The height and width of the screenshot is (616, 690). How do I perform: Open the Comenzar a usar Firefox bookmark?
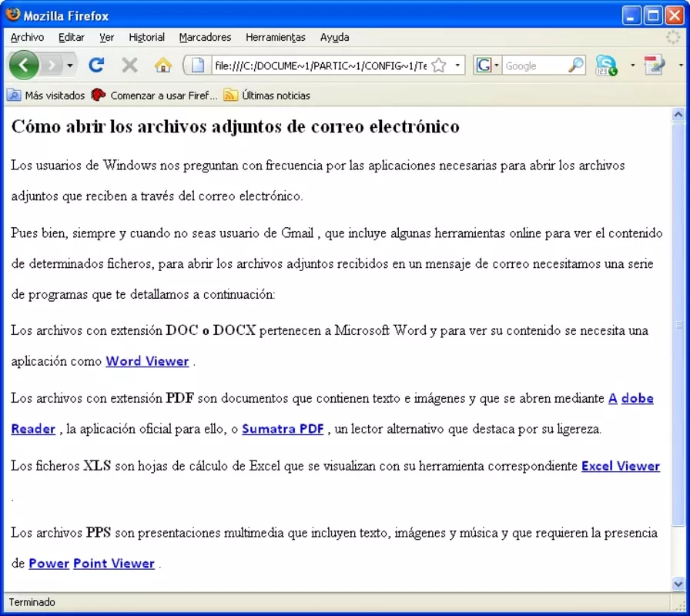(x=154, y=95)
